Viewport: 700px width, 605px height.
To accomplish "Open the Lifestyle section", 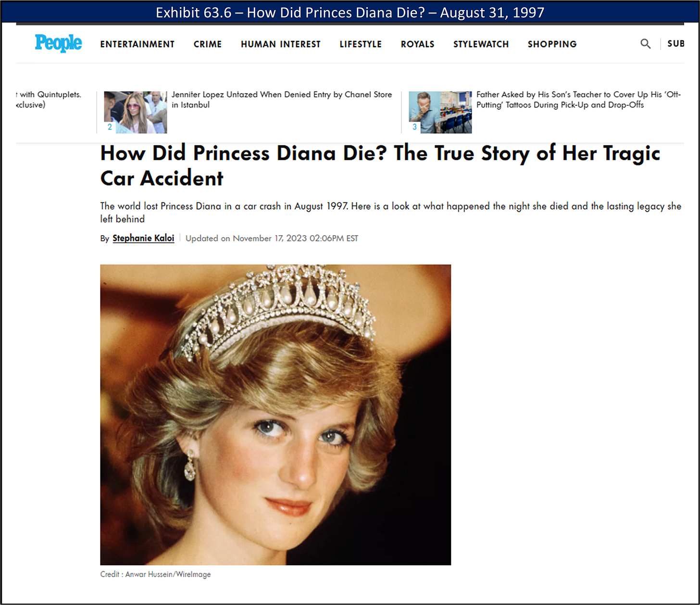I will coord(361,44).
